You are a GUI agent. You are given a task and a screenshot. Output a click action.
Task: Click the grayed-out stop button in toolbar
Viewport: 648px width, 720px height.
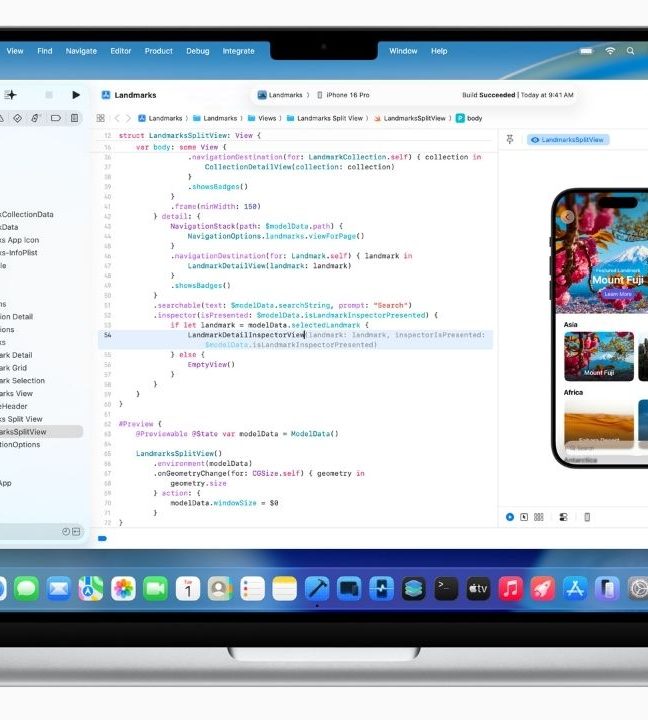49,95
